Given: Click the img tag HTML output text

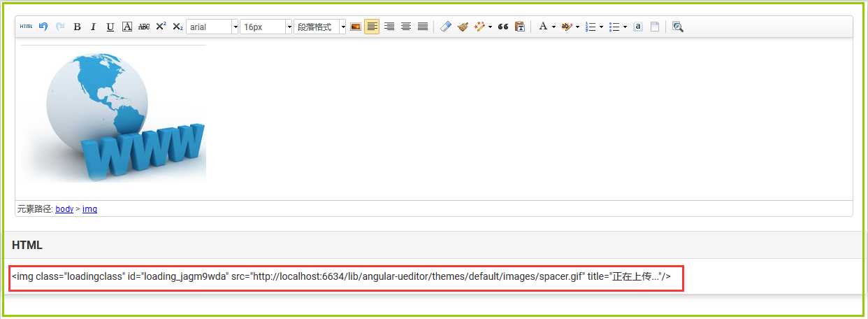Looking at the screenshot, I should (341, 277).
